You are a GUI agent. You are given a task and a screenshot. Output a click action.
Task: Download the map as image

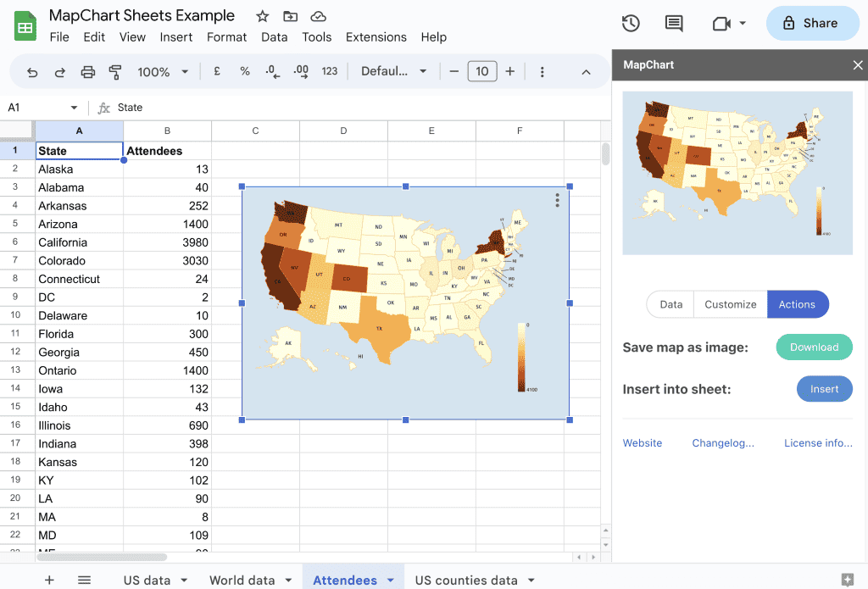click(815, 347)
